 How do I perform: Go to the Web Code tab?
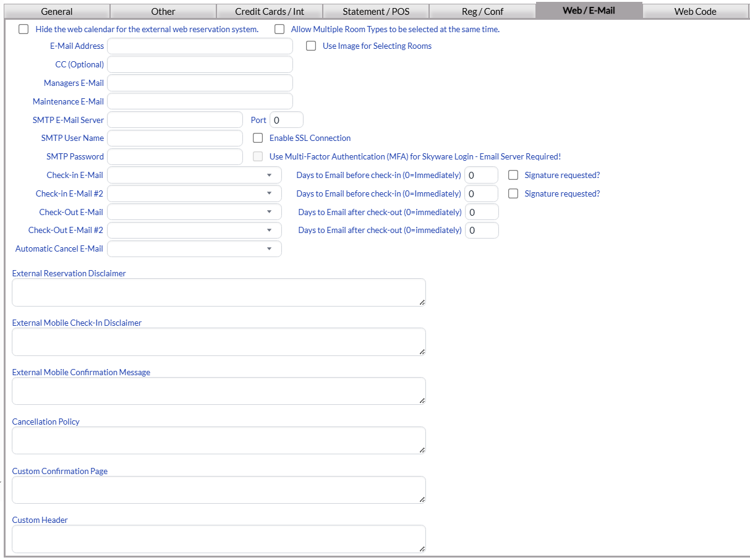point(695,11)
